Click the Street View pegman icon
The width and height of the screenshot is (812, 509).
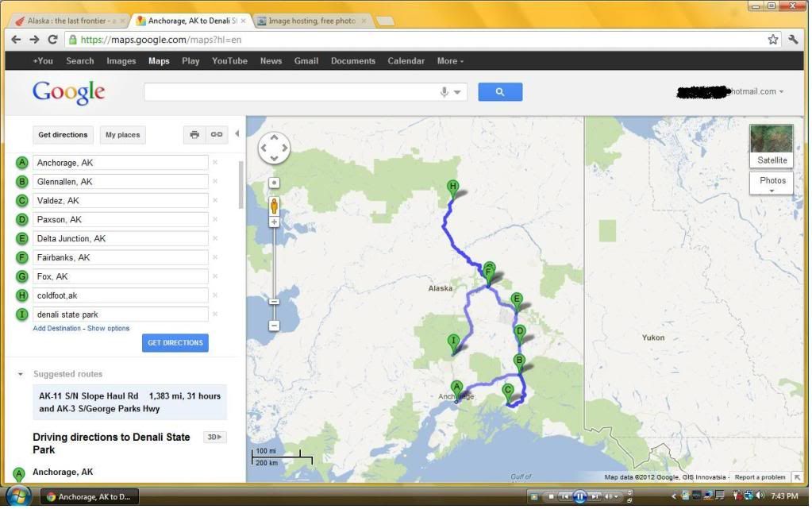274,206
